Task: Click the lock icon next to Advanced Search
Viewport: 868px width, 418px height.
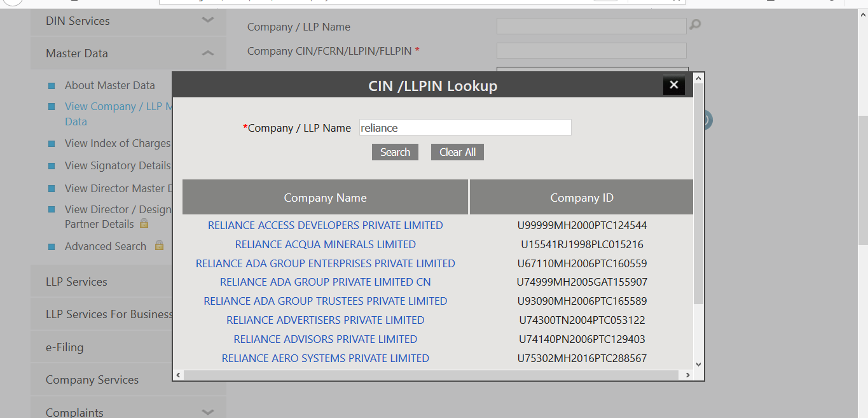Action: coord(159,245)
